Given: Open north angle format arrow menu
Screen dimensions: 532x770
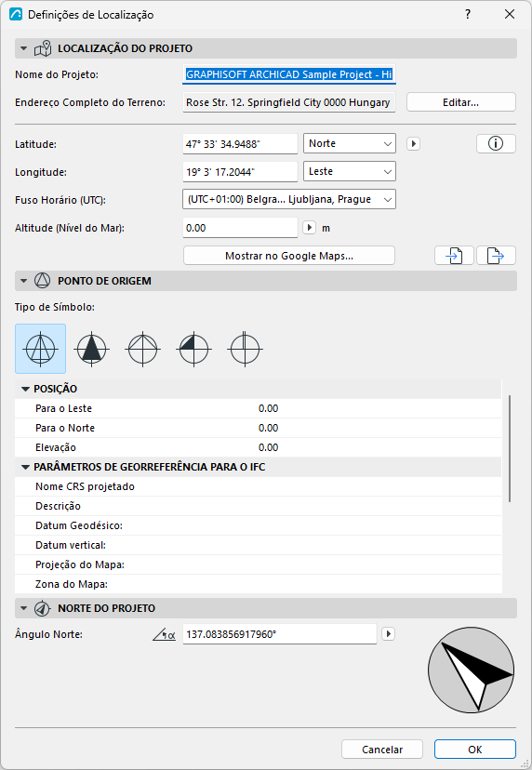Looking at the screenshot, I should pos(389,634).
